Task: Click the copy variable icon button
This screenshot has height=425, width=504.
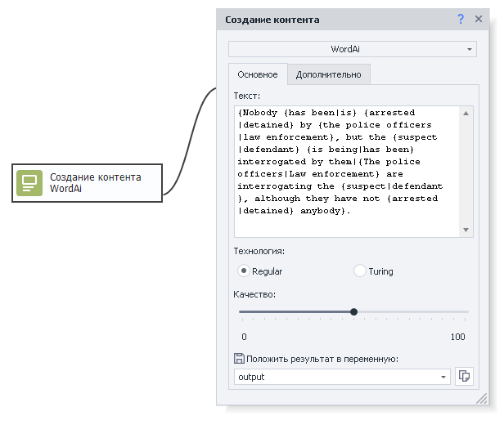Action: 465,376
